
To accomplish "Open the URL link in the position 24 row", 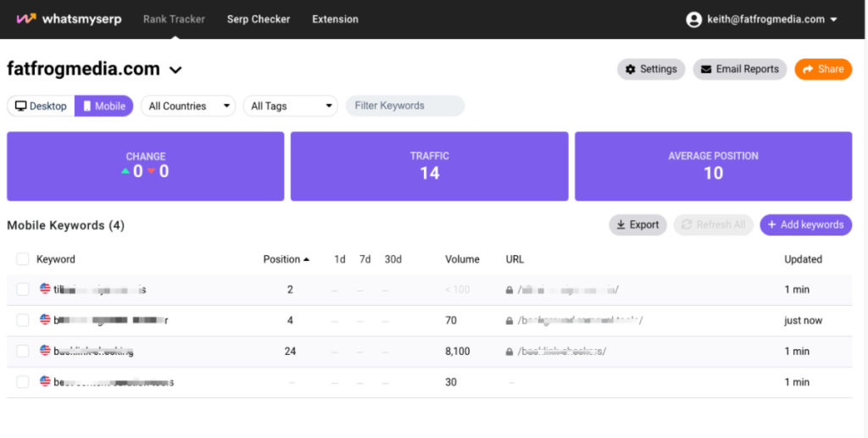I will (x=562, y=352).
